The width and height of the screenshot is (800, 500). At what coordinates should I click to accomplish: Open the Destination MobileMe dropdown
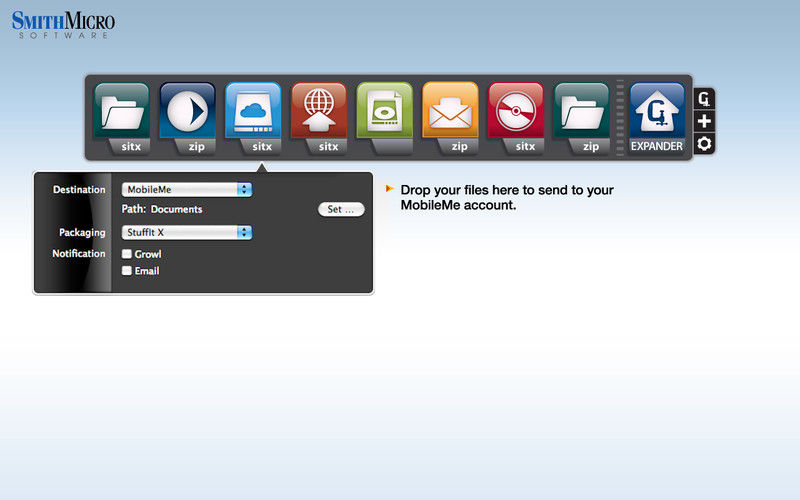coord(187,189)
